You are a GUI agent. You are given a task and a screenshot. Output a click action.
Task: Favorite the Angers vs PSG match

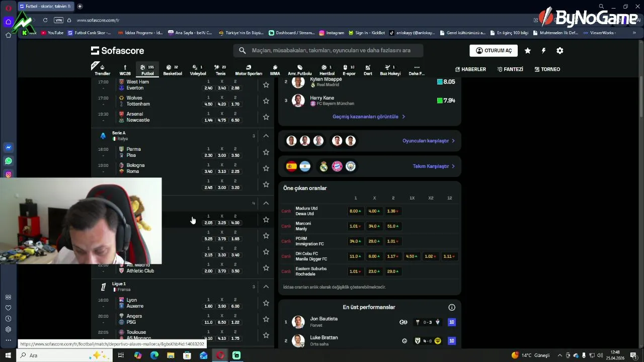[266, 319]
